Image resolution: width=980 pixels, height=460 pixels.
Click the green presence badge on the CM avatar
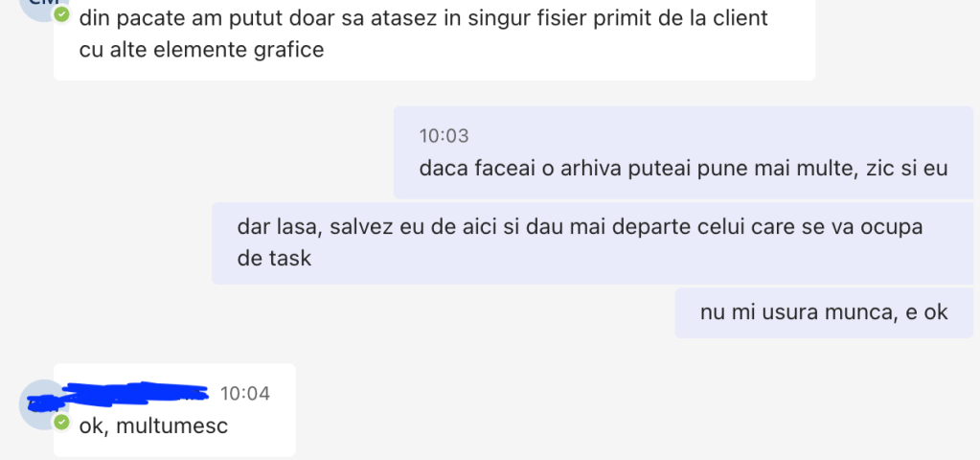61,15
